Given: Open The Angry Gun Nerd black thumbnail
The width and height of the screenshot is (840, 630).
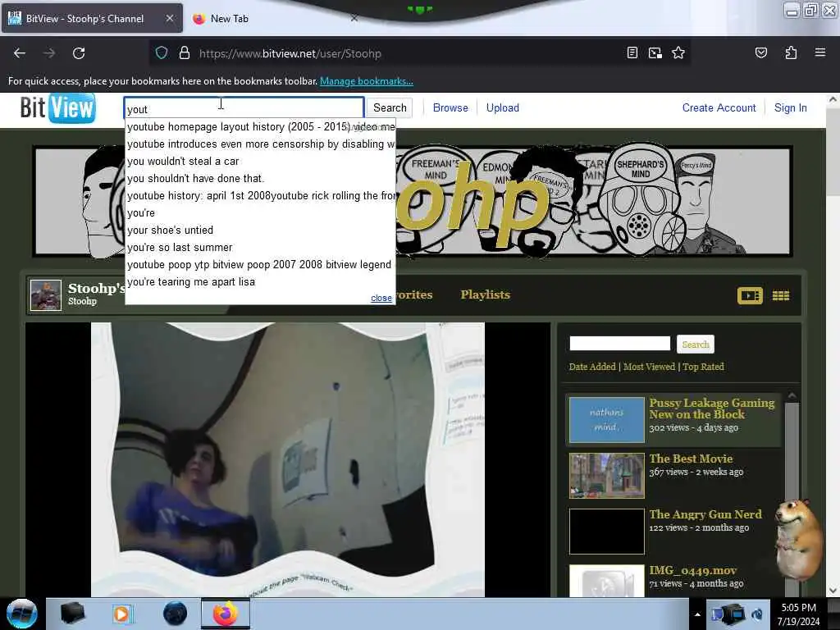Looking at the screenshot, I should coord(606,532).
